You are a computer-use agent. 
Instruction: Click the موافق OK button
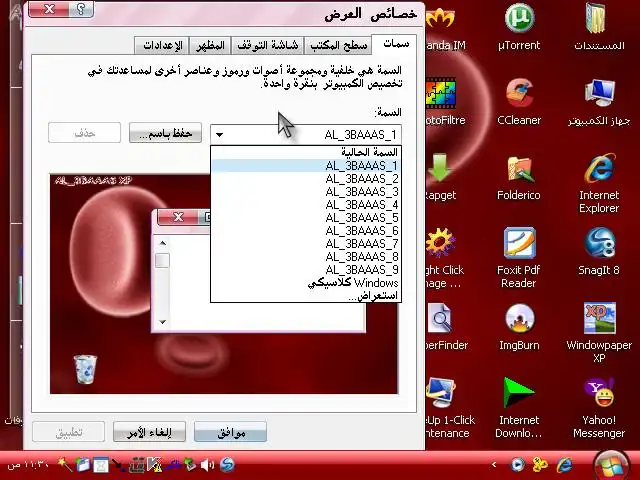[x=231, y=432]
